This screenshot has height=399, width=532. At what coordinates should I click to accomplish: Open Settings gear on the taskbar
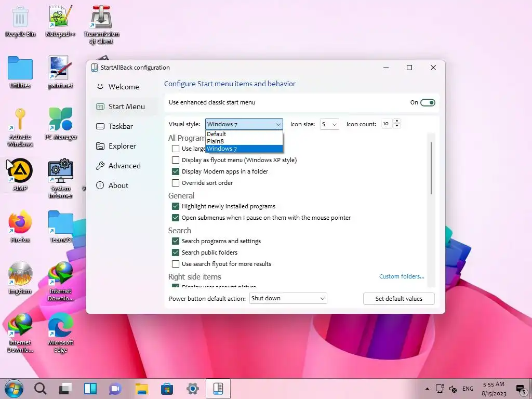[192, 389]
